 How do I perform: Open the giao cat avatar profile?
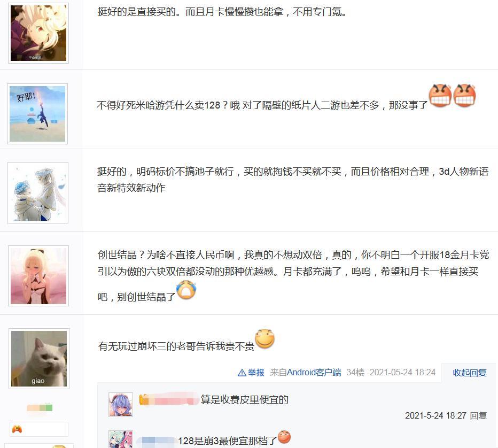click(x=39, y=359)
